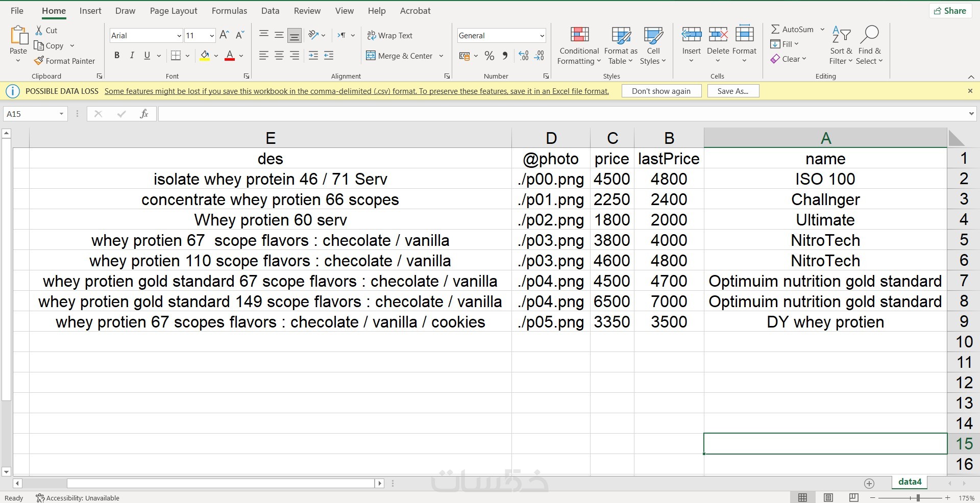The width and height of the screenshot is (980, 503).
Task: Add a new sheet with plus icon
Action: point(869,483)
